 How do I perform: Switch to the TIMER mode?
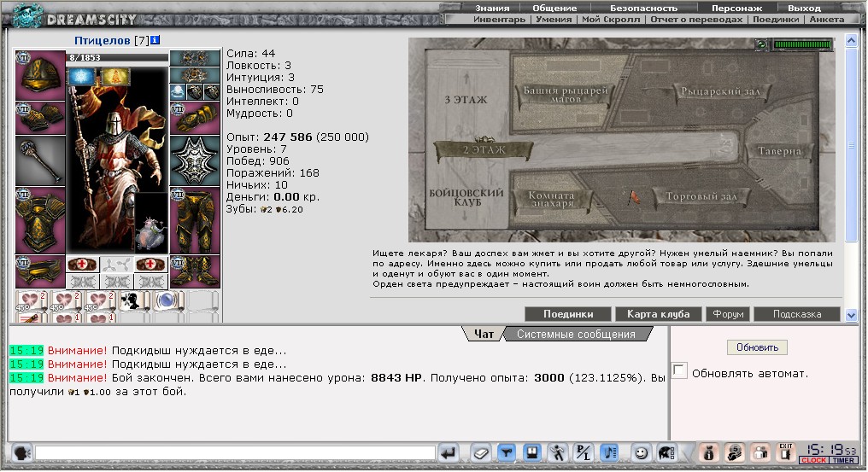pyautogui.click(x=842, y=460)
